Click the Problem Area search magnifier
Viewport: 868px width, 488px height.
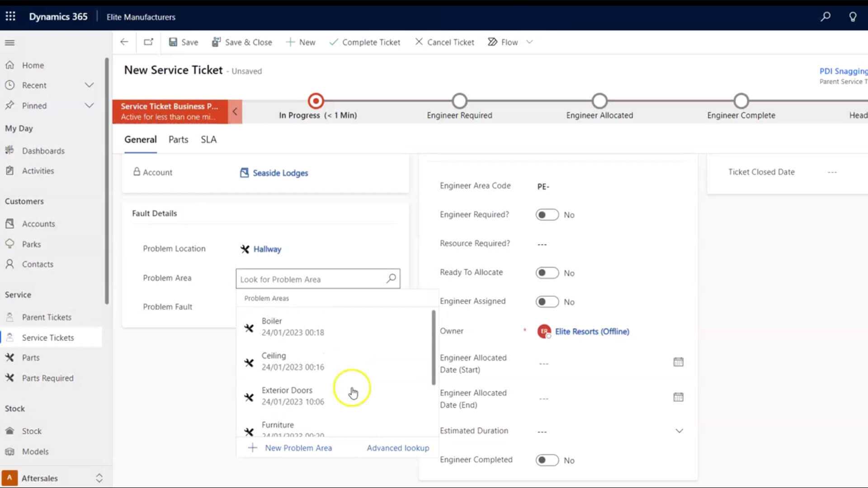click(391, 278)
